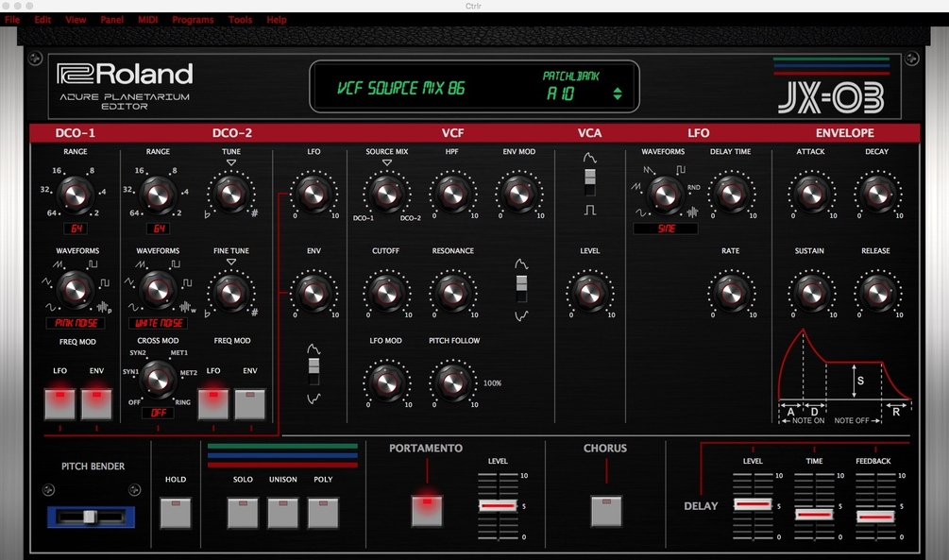
Task: Enable UNISON mode
Action: pos(282,514)
